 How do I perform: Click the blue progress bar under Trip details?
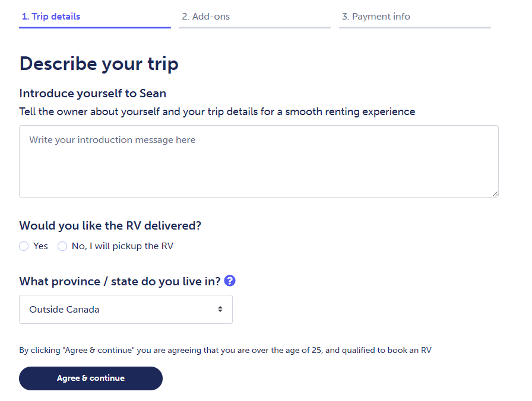coord(95,27)
